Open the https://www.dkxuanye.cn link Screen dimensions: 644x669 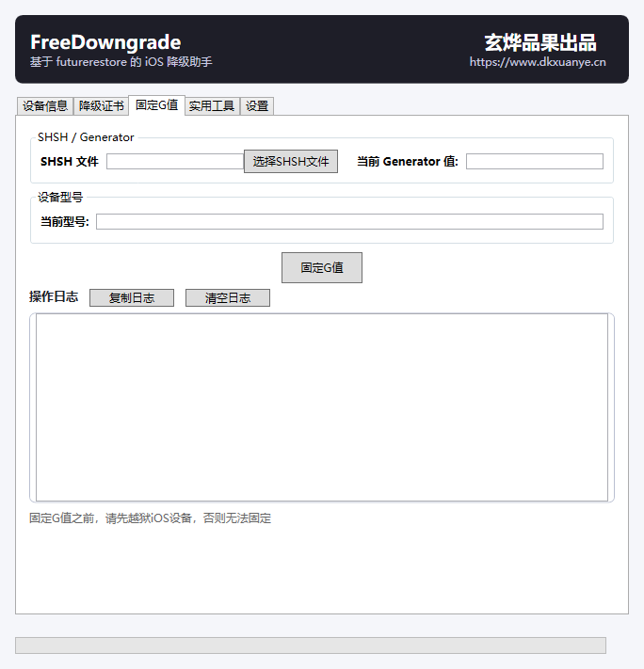[538, 62]
